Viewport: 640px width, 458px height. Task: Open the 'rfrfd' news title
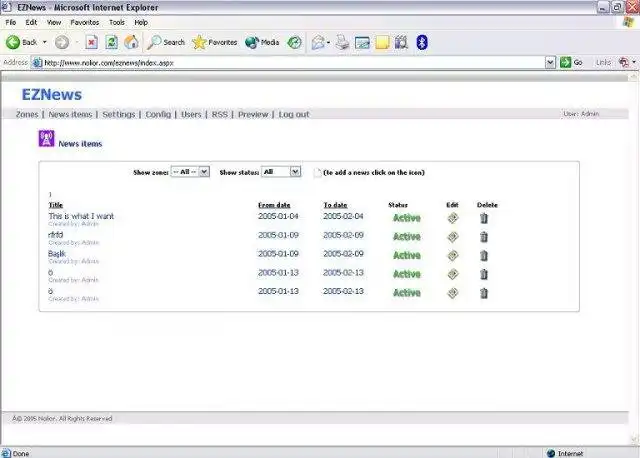[56, 235]
